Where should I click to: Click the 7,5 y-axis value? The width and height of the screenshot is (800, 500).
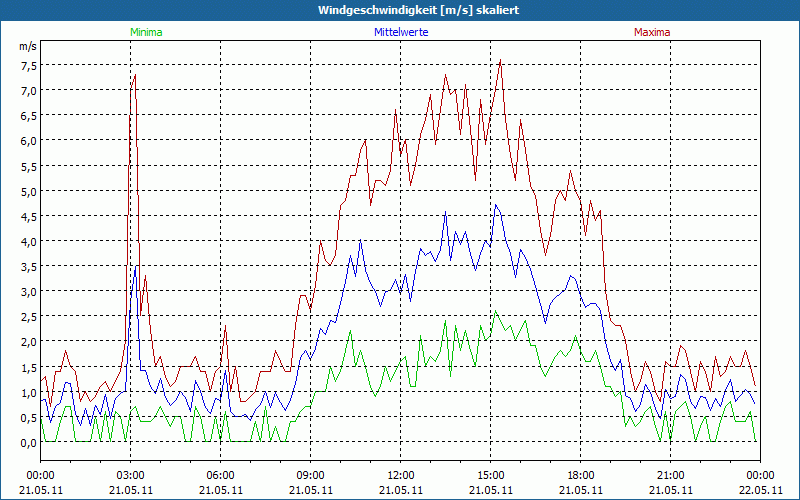29,65
